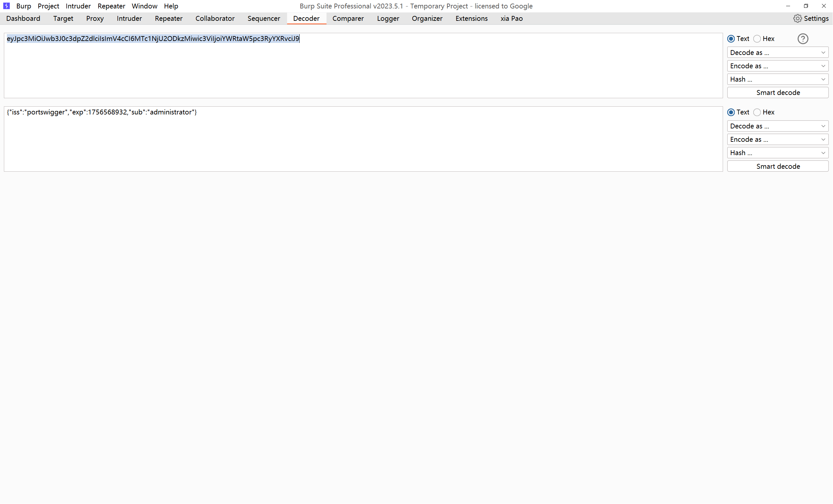Image resolution: width=833 pixels, height=504 pixels.
Task: Click Smart decode in the first panel
Action: (778, 93)
